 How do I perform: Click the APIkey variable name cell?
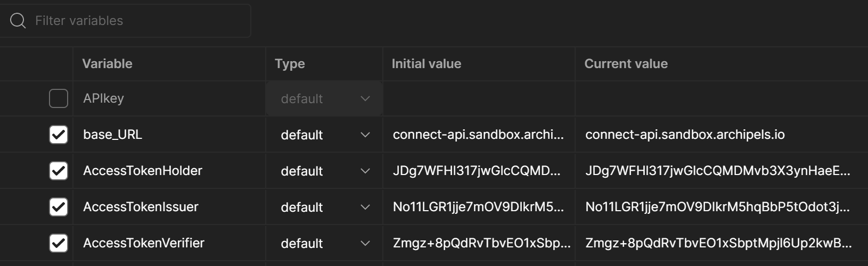point(103,98)
